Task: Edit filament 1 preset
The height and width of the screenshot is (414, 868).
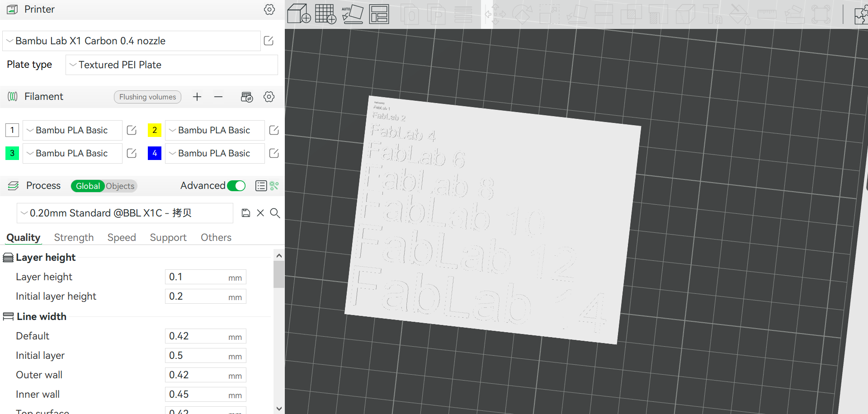Action: (x=132, y=130)
